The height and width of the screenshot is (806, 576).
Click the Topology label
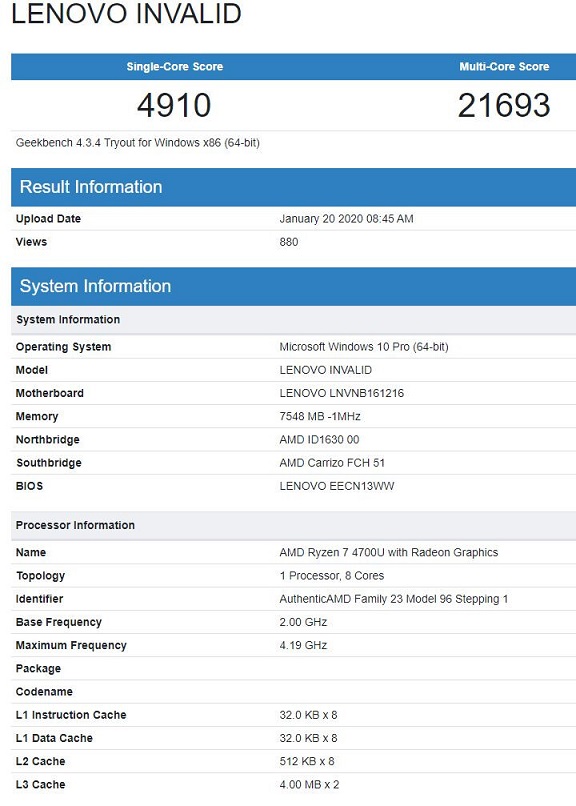[41, 576]
